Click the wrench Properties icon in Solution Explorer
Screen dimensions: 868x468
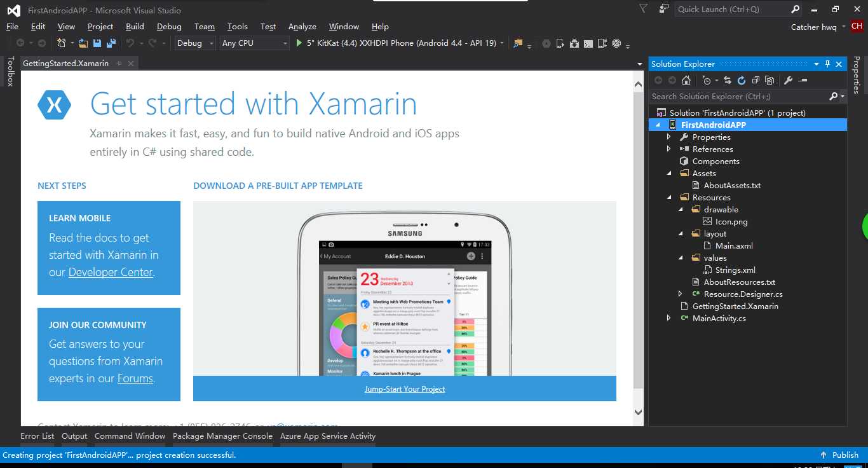point(788,80)
